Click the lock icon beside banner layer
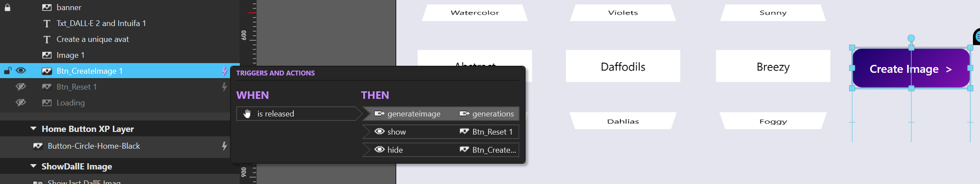980x184 pixels. (8, 8)
